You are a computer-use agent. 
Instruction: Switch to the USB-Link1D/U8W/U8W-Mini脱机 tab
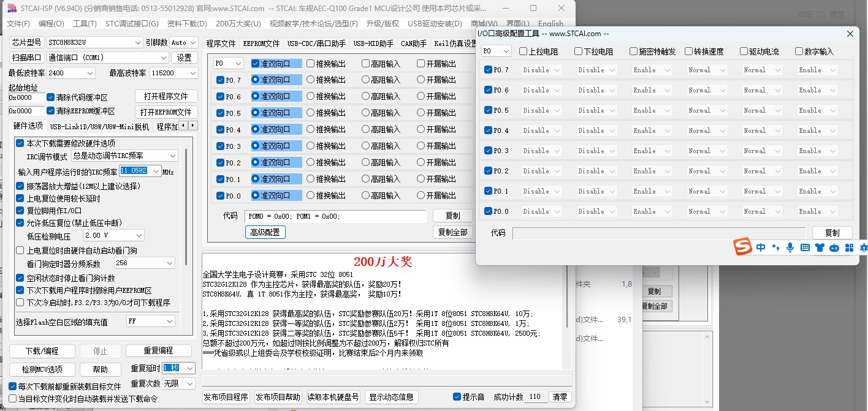(x=99, y=127)
